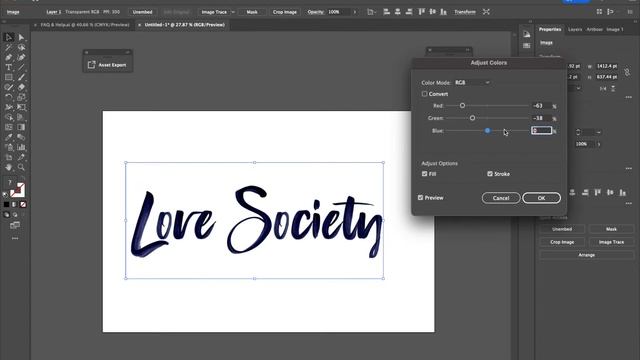The height and width of the screenshot is (360, 640).
Task: Switch to the FAQ & Helpus document tab
Action: pyautogui.click(x=85, y=25)
